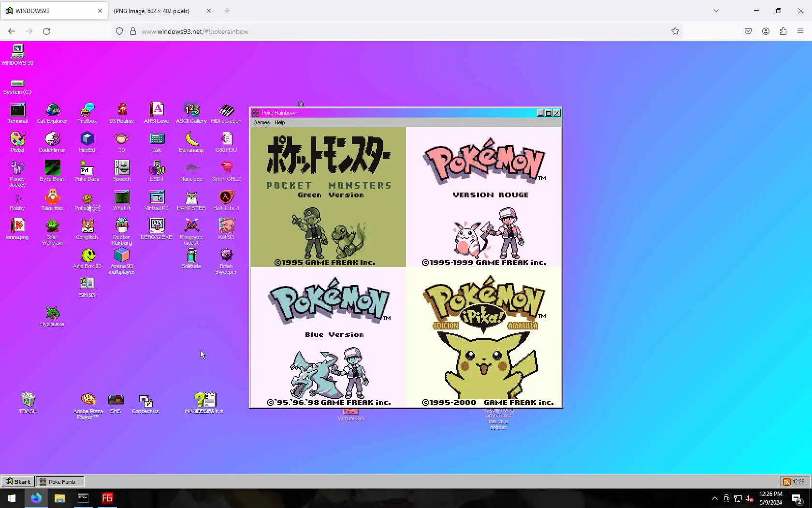This screenshot has width=812, height=508.
Task: Open the Poney Jockey game icon
Action: click(17, 174)
